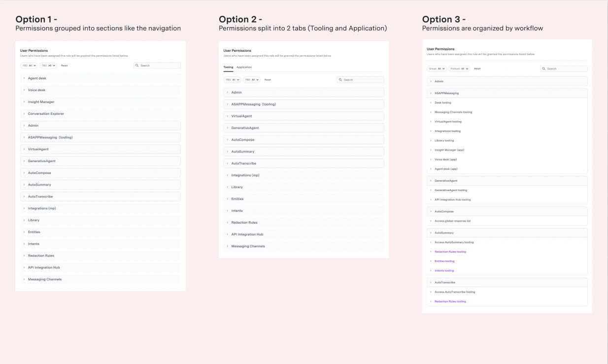Screen dimensions: 608x364
Task: Expand GenerativeAgent tooling row in Option 3
Action: (x=507, y=190)
